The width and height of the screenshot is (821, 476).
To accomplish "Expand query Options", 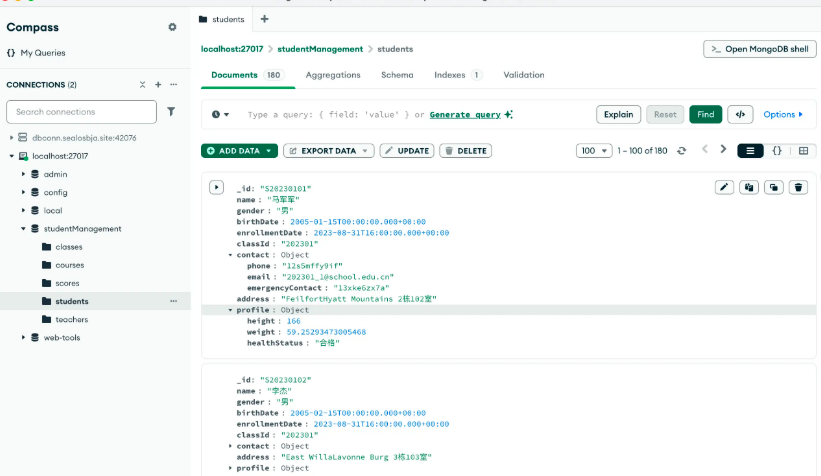I will 783,115.
